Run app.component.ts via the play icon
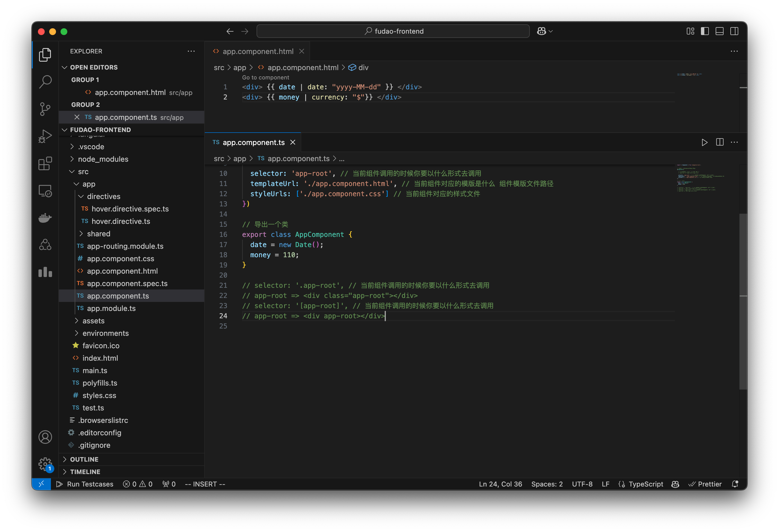This screenshot has width=779, height=532. 704,142
